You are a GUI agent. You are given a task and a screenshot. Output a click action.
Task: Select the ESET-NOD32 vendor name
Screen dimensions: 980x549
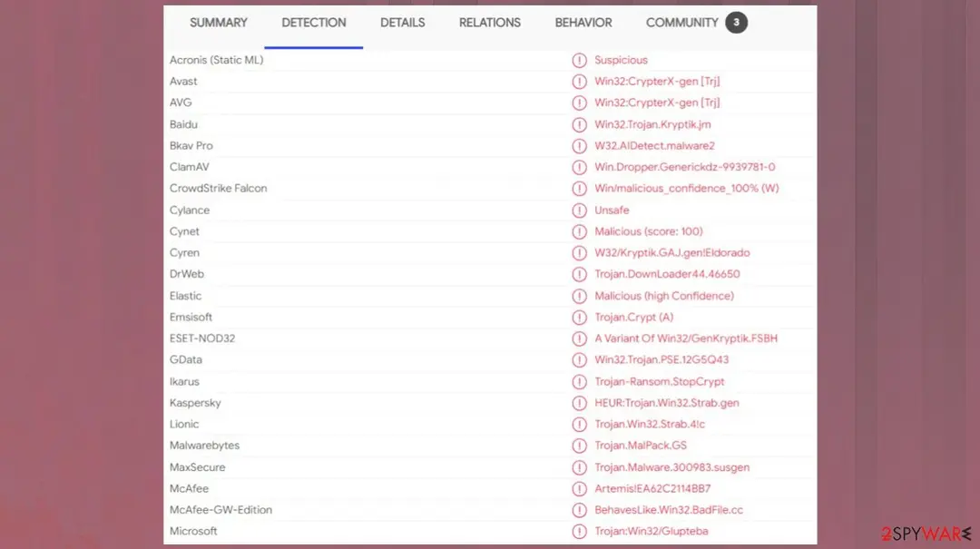coord(202,338)
